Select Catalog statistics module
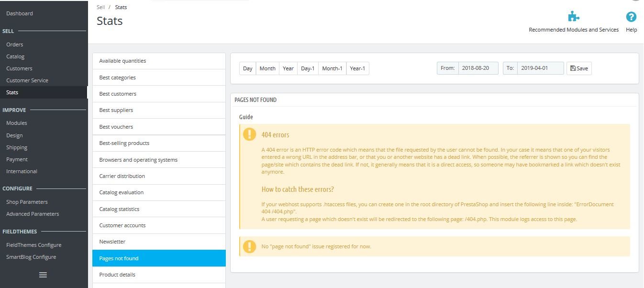This screenshot has height=288, width=644. [159, 209]
